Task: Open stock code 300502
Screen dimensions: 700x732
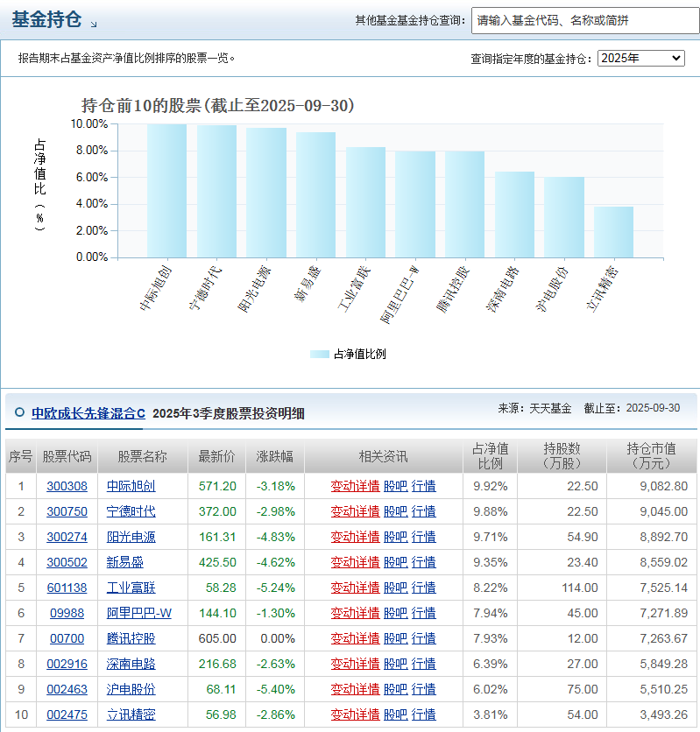Action: tap(67, 562)
